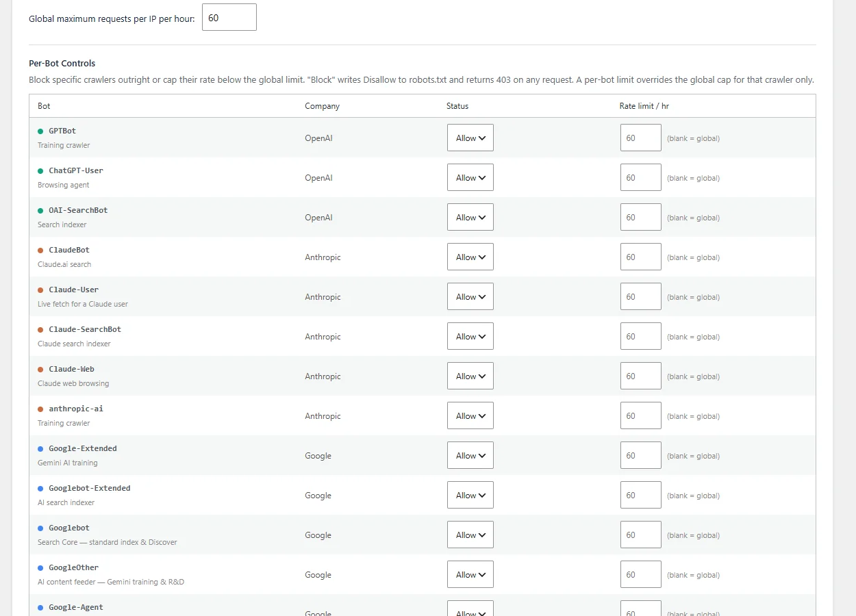Click the green dot beside GPTBot
The width and height of the screenshot is (856, 616).
pyautogui.click(x=40, y=131)
